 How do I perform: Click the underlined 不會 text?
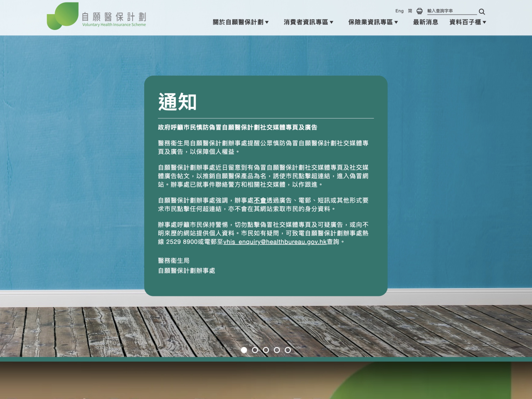(x=260, y=200)
